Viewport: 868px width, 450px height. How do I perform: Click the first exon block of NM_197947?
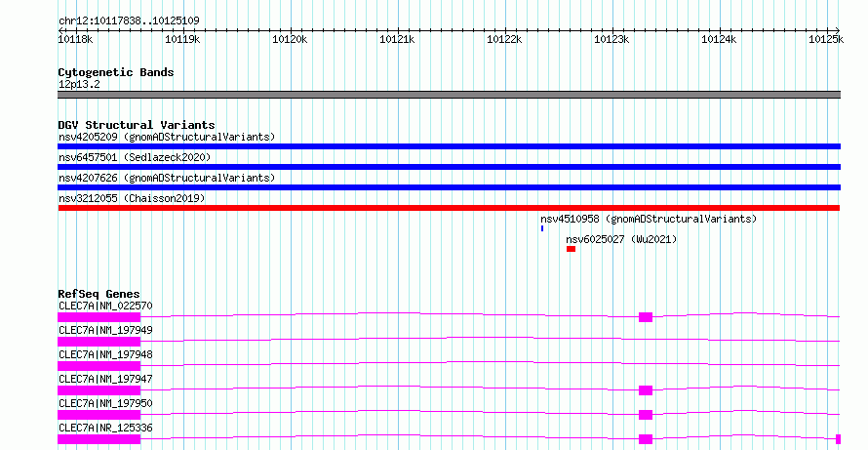pyautogui.click(x=99, y=390)
